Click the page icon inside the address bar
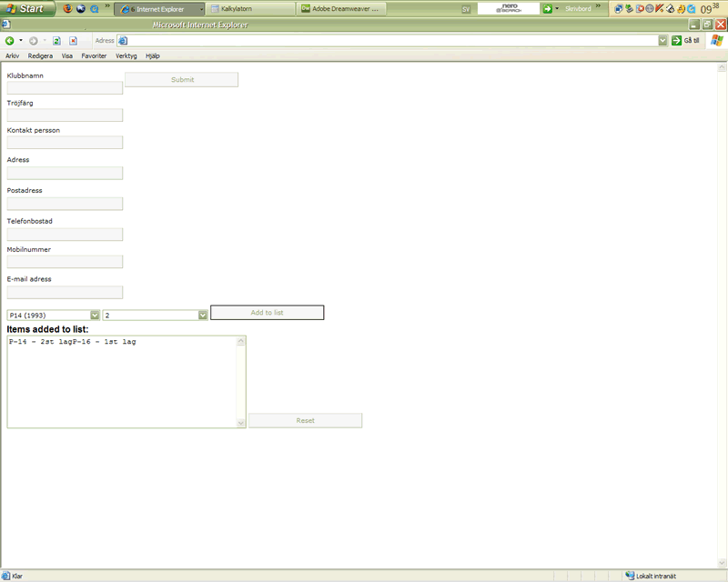This screenshot has height=582, width=728. pos(123,41)
